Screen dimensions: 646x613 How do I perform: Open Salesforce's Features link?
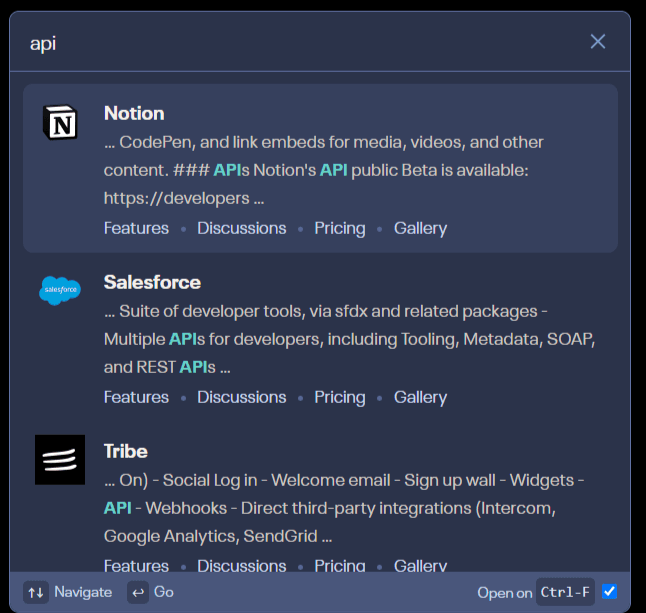pos(136,397)
